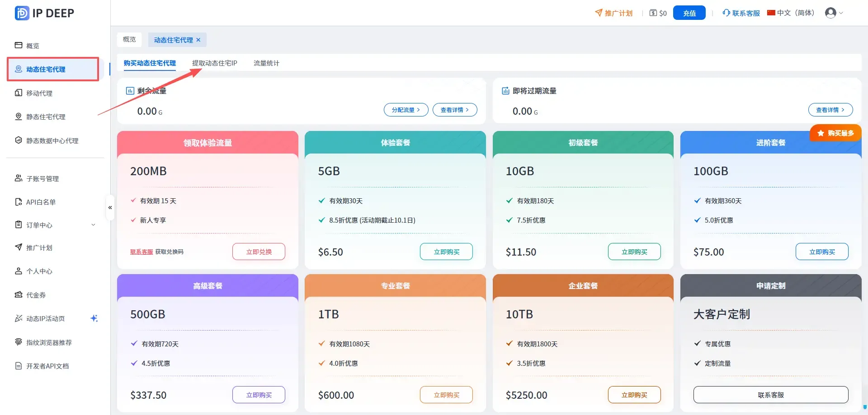
Task: Click 联系客服 in the 大客户定制 card
Action: point(771,395)
